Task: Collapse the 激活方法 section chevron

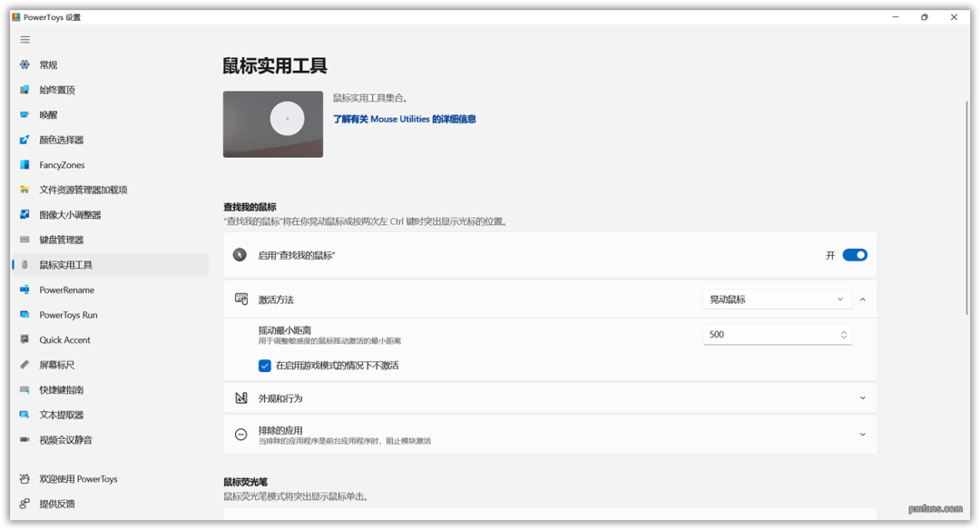Action: click(x=863, y=299)
